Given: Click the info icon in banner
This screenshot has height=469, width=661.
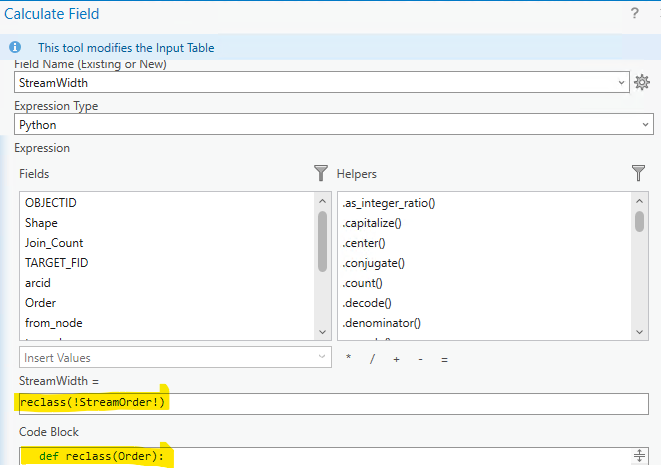Looking at the screenshot, I should click(x=15, y=47).
